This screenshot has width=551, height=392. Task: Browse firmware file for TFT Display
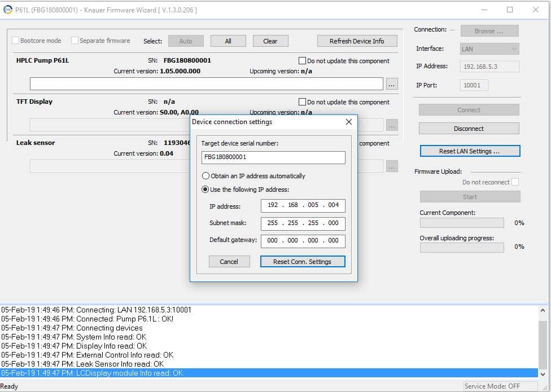point(392,125)
